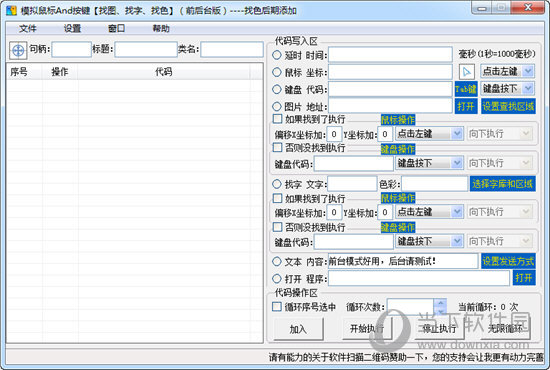Open the 设置 menu
The image size is (550, 370).
click(72, 28)
